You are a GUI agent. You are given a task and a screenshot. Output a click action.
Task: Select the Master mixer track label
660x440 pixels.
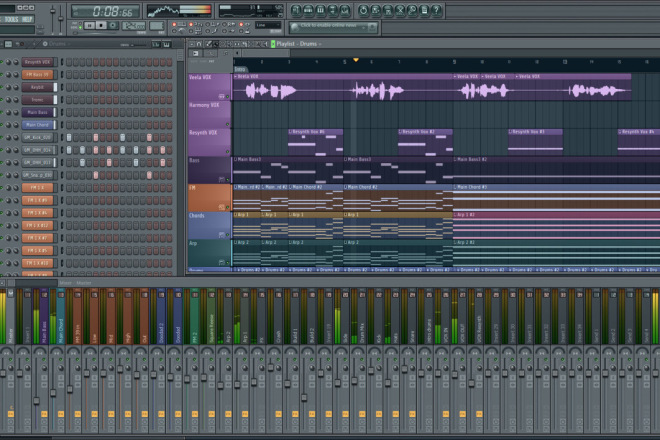(11, 336)
